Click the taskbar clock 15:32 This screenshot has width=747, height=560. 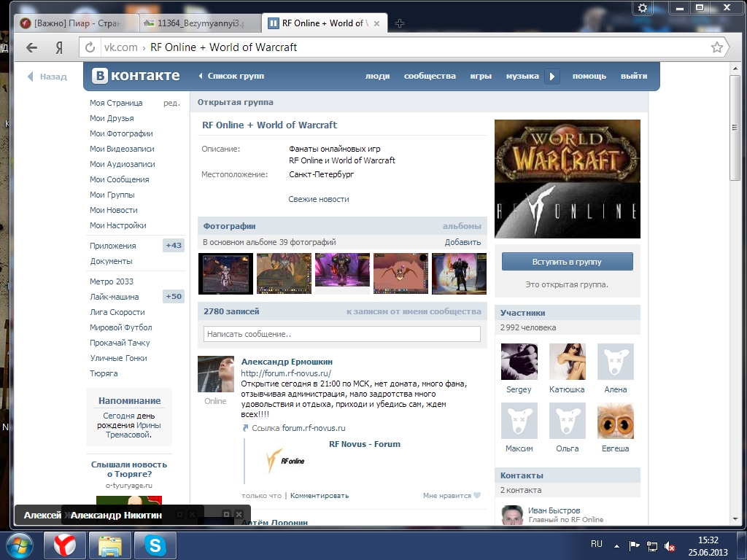pyautogui.click(x=708, y=540)
